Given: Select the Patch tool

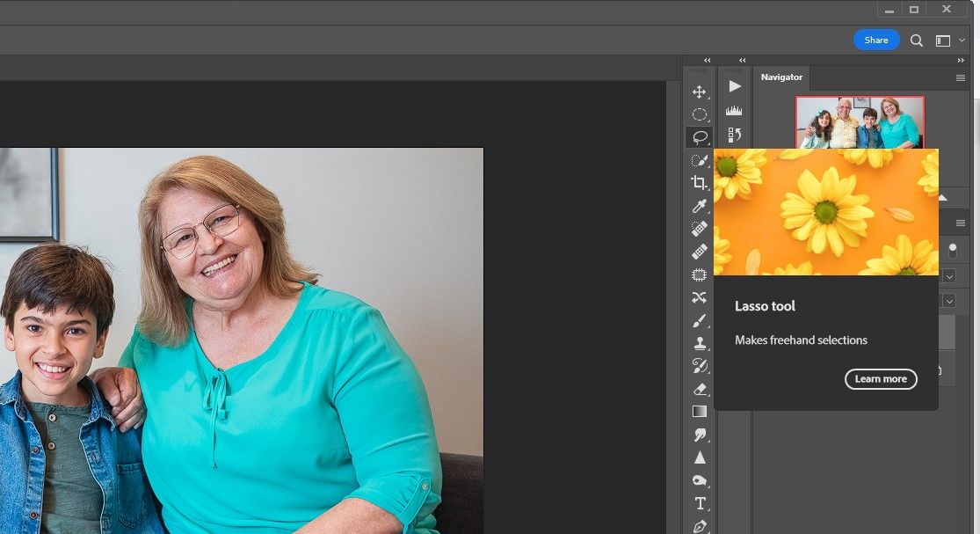Looking at the screenshot, I should click(x=700, y=274).
